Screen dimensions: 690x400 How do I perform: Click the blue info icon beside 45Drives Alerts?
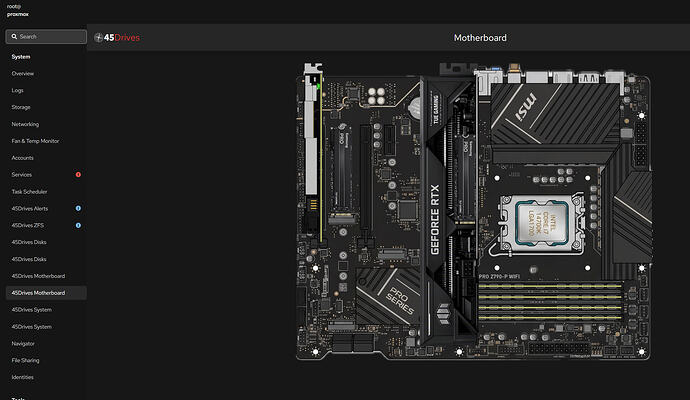[x=78, y=209]
